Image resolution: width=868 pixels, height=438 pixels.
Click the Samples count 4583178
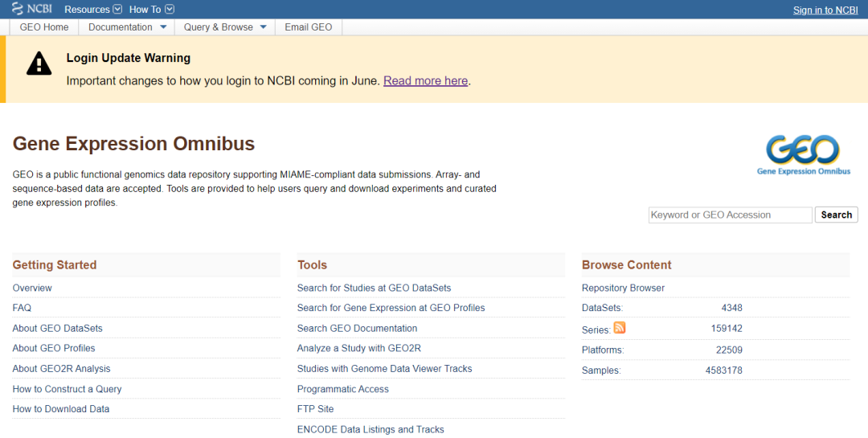click(724, 370)
